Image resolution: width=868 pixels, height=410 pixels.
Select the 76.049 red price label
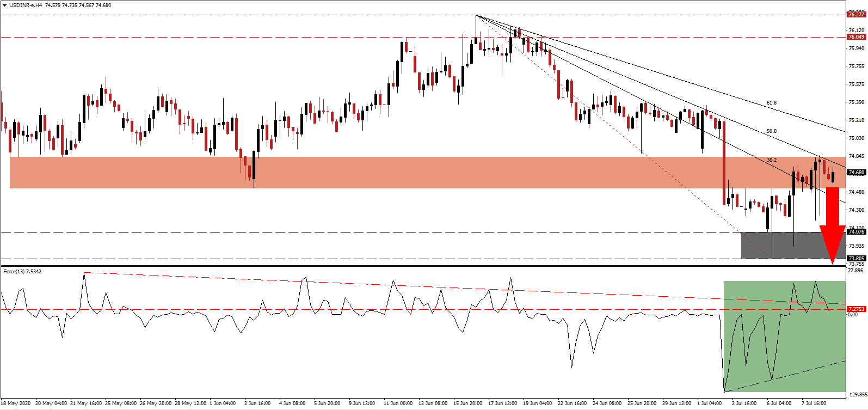[x=856, y=37]
